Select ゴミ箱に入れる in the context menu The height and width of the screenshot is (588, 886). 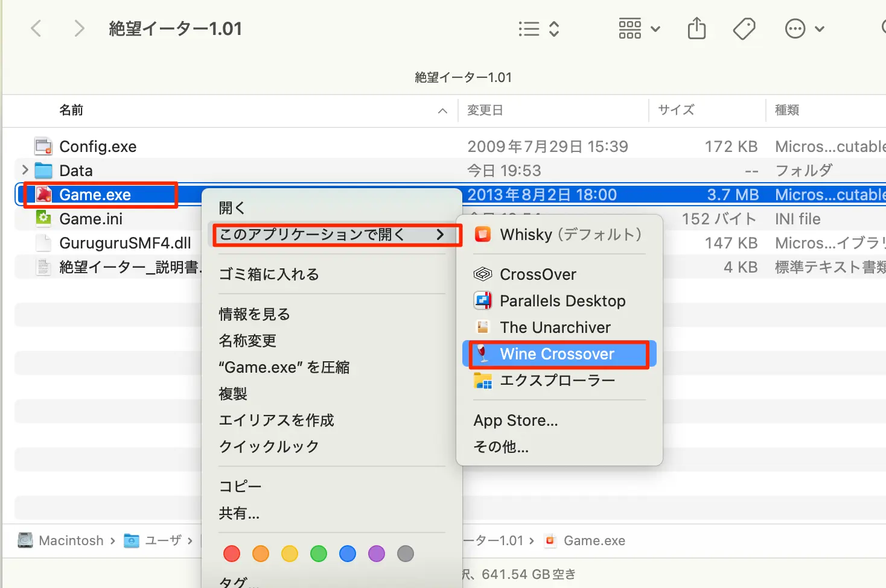pyautogui.click(x=269, y=274)
